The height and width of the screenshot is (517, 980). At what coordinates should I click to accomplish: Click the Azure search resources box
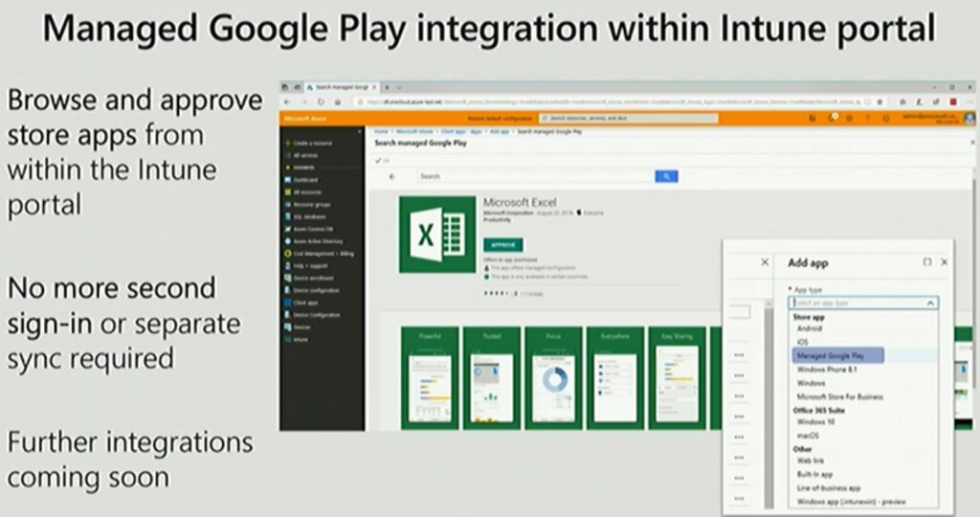point(628,118)
